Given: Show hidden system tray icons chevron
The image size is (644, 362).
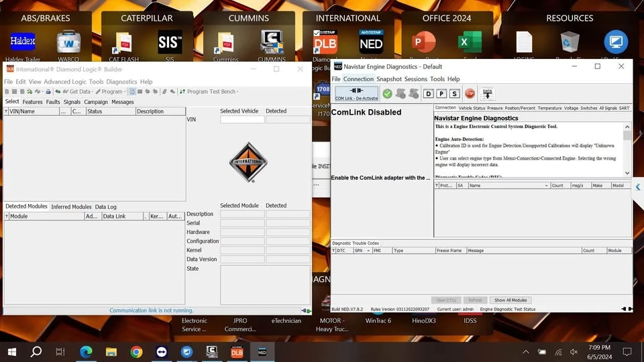Looking at the screenshot, I should [x=526, y=352].
